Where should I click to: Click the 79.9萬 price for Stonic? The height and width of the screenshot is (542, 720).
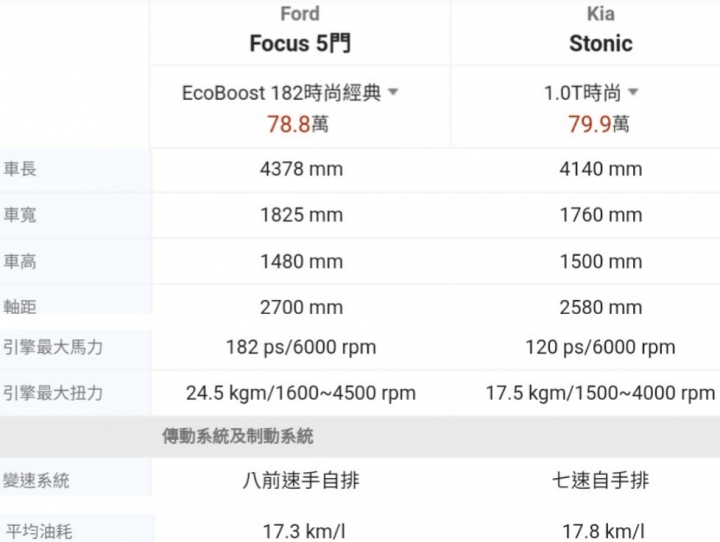(598, 124)
